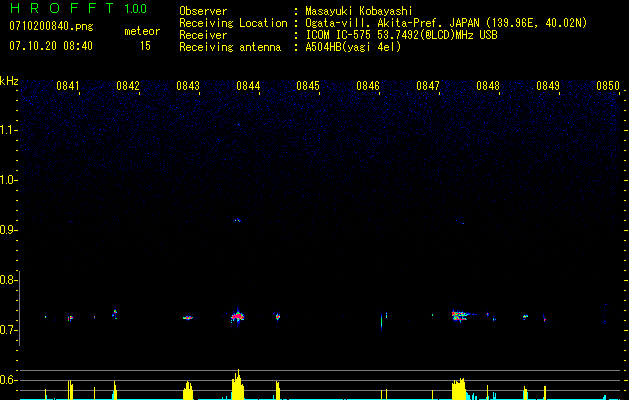629x400 pixels.
Task: Click the 0.9 kHz axis label
Action: [x=8, y=230]
